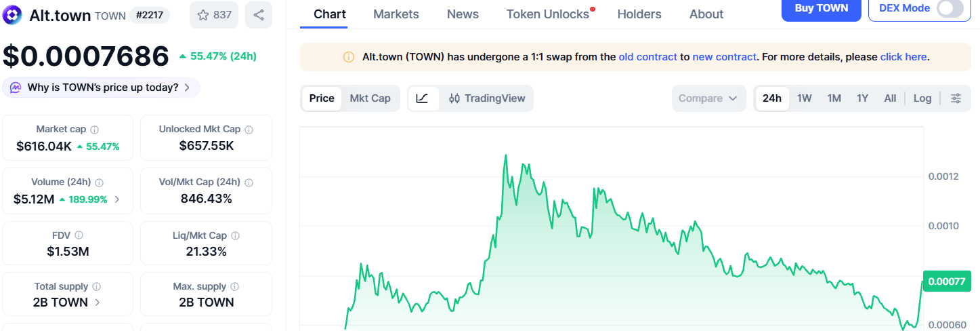
Task: Open the News tab
Action: click(x=463, y=14)
